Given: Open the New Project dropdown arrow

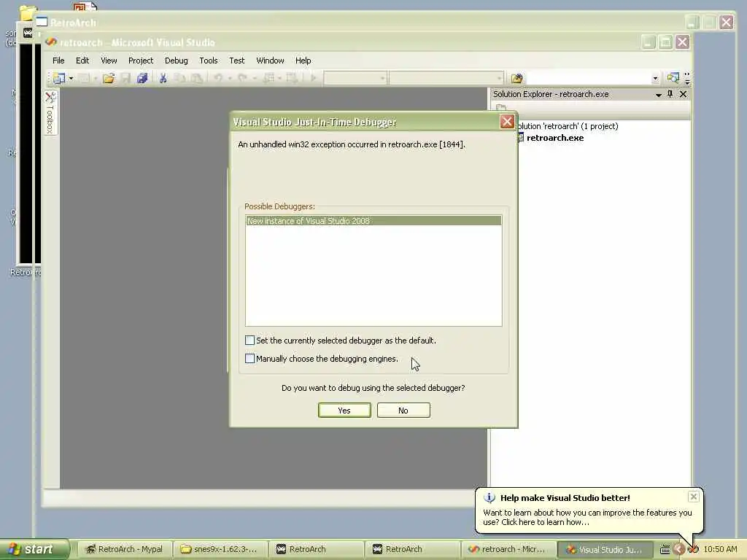Looking at the screenshot, I should pos(71,78).
